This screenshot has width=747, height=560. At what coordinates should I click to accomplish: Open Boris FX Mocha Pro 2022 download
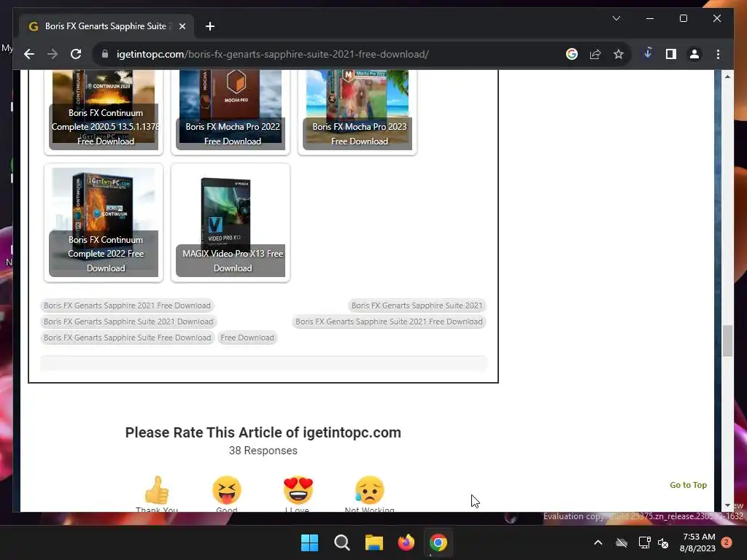click(x=231, y=111)
